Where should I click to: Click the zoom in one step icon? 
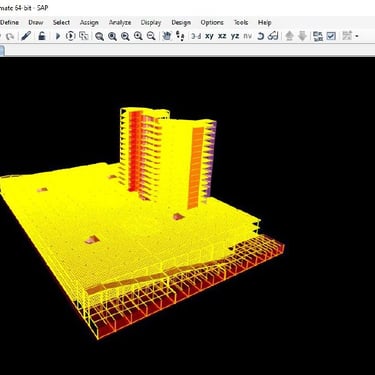coord(138,36)
